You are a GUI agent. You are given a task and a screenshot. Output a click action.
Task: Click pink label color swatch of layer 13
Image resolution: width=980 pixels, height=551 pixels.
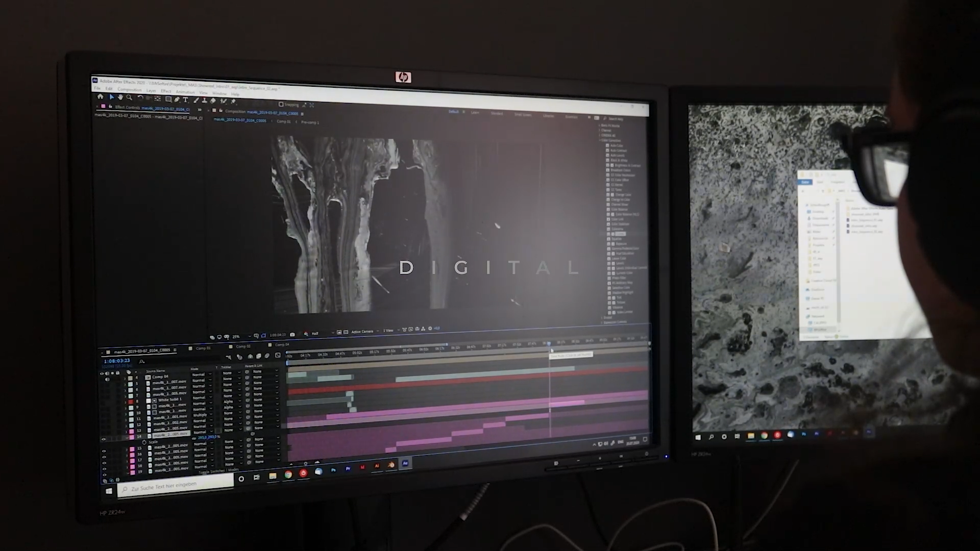(x=131, y=431)
